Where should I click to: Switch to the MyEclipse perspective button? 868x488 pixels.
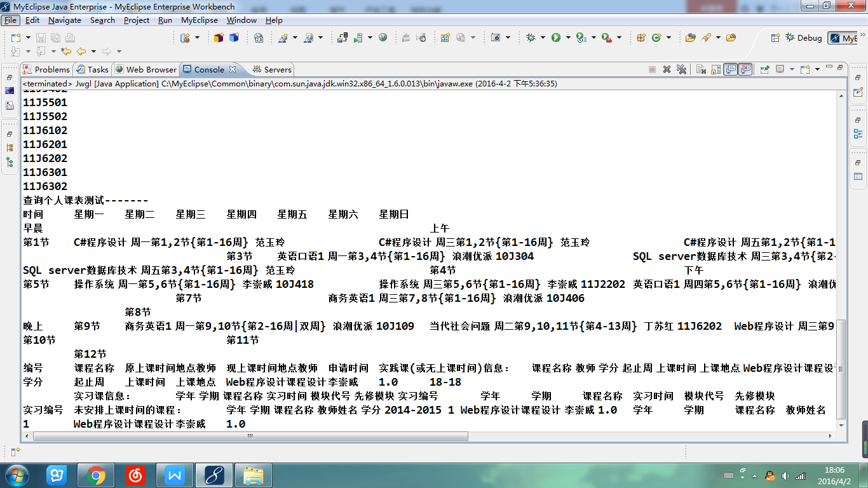click(844, 37)
